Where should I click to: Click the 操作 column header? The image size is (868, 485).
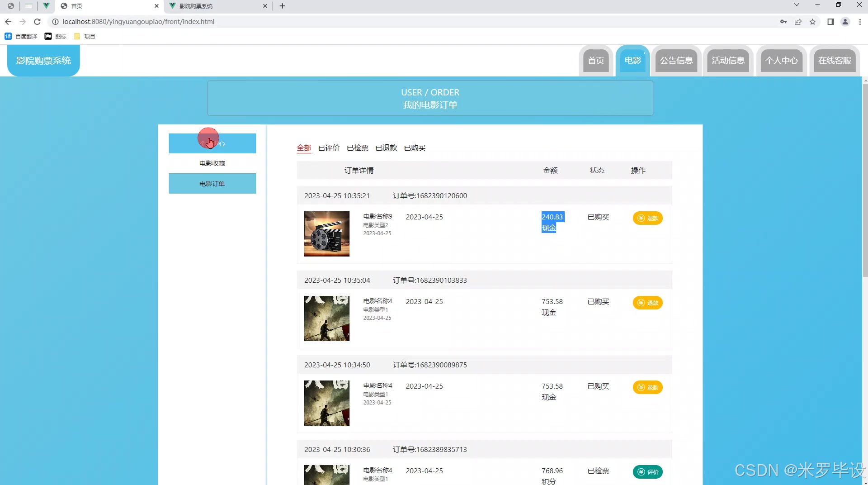coord(638,171)
